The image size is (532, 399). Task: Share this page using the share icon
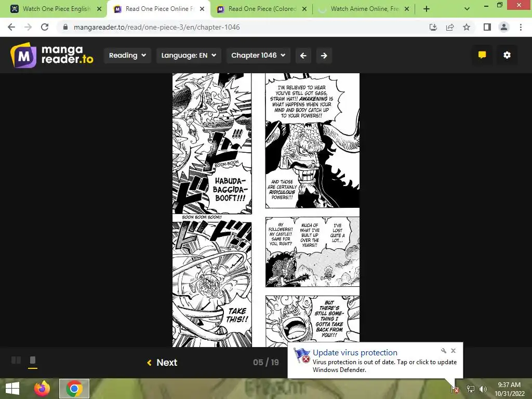pos(450,27)
